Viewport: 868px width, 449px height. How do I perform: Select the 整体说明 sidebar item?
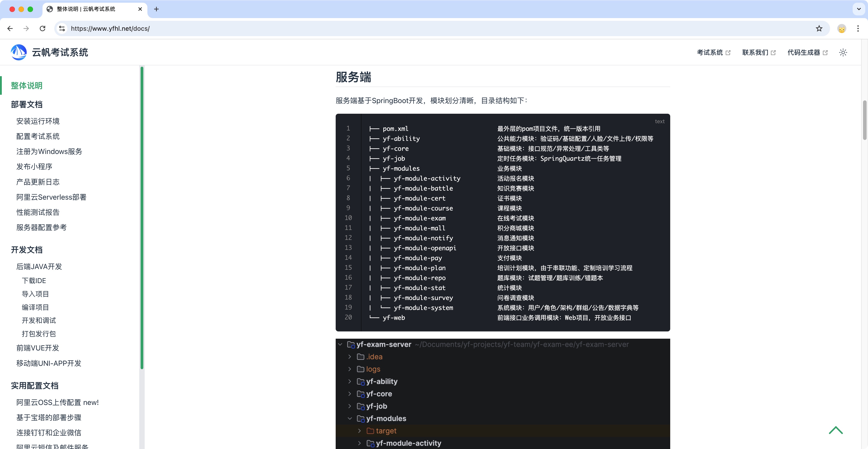[26, 86]
